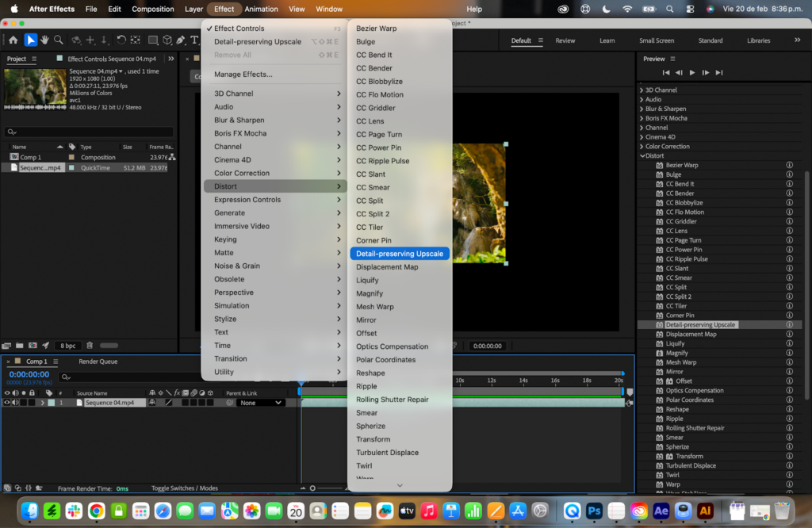Select the Selection tool
The image size is (812, 528).
tap(30, 40)
